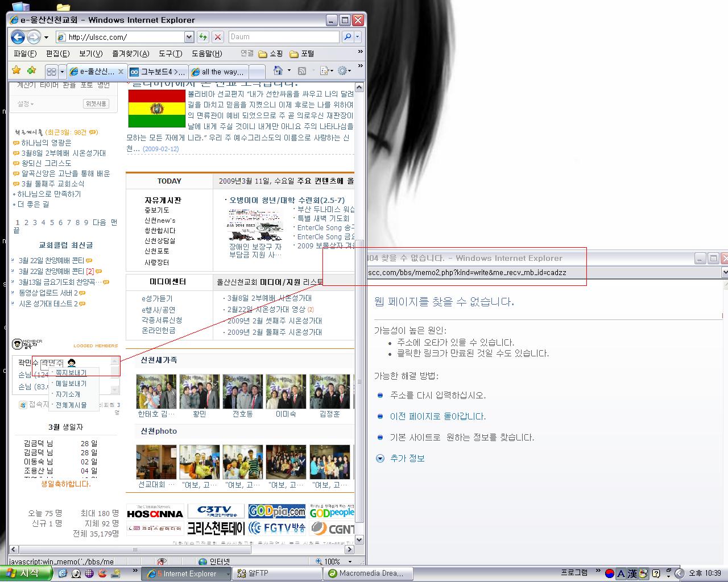Open the 한태호 new family photo
Image resolution: width=728 pixels, height=582 pixels.
click(x=156, y=392)
